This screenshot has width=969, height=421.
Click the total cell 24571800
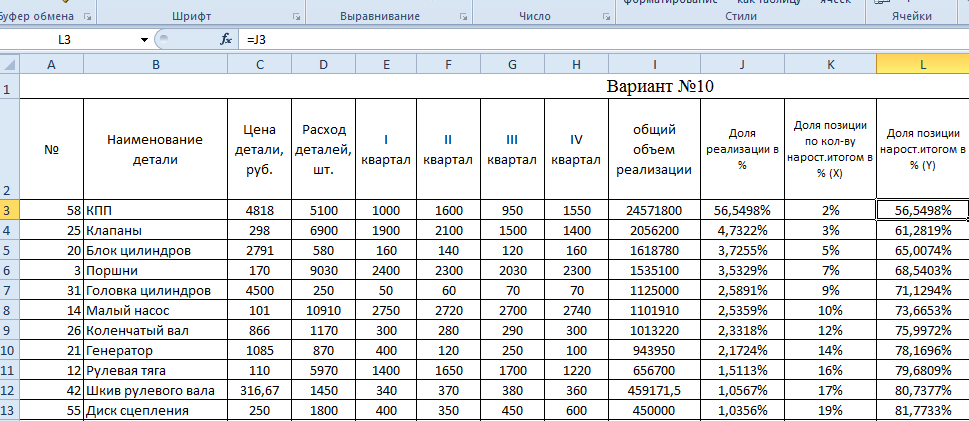[654, 210]
